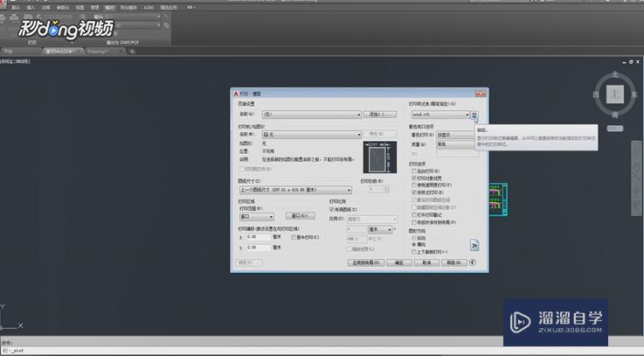Click the Plot icon in the ribbon
This screenshot has width=644, height=356.
3,18
